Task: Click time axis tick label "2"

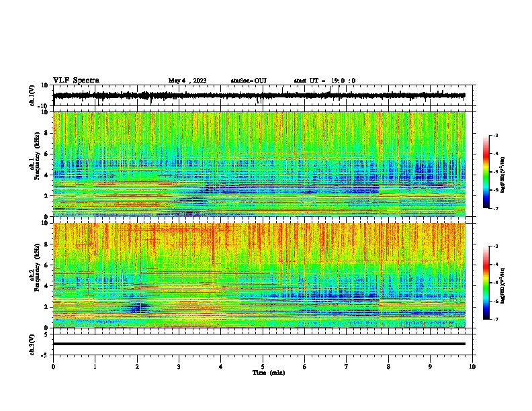Action: (x=137, y=367)
